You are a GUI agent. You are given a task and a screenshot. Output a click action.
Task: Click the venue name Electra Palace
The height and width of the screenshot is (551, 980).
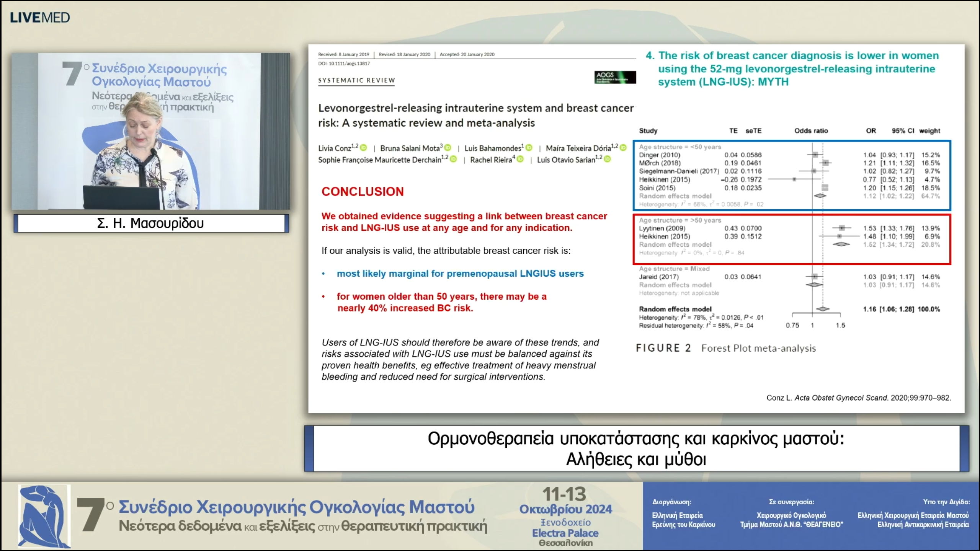click(x=565, y=533)
